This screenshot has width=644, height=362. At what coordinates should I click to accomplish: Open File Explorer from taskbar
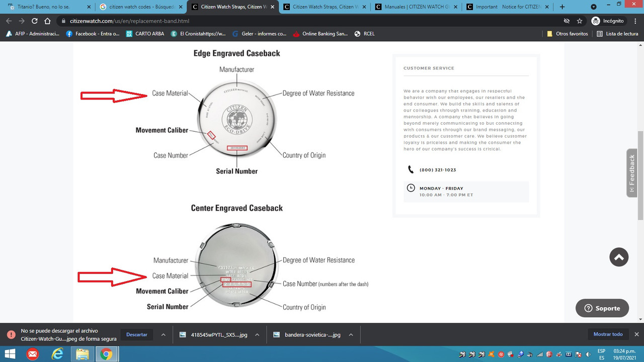tap(82, 354)
